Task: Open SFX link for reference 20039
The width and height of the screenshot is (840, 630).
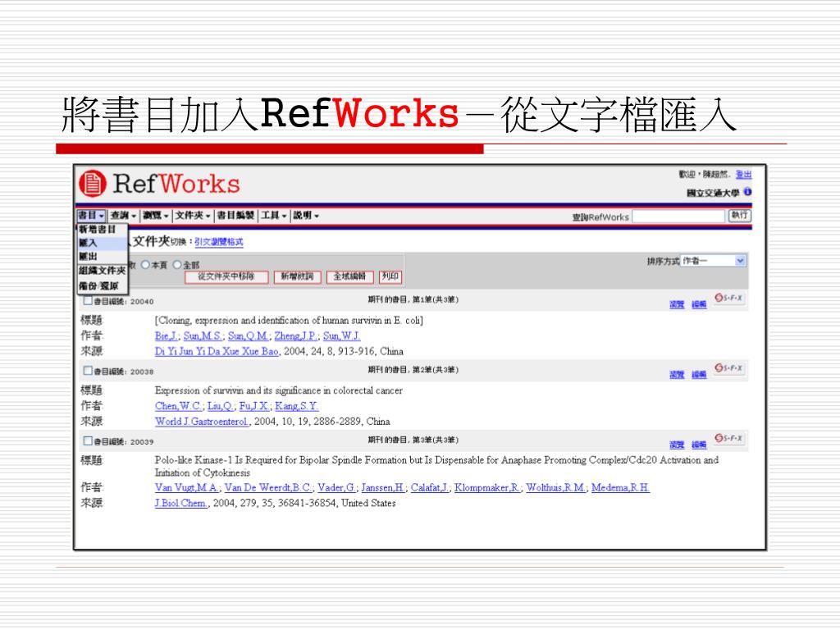Action: 728,438
